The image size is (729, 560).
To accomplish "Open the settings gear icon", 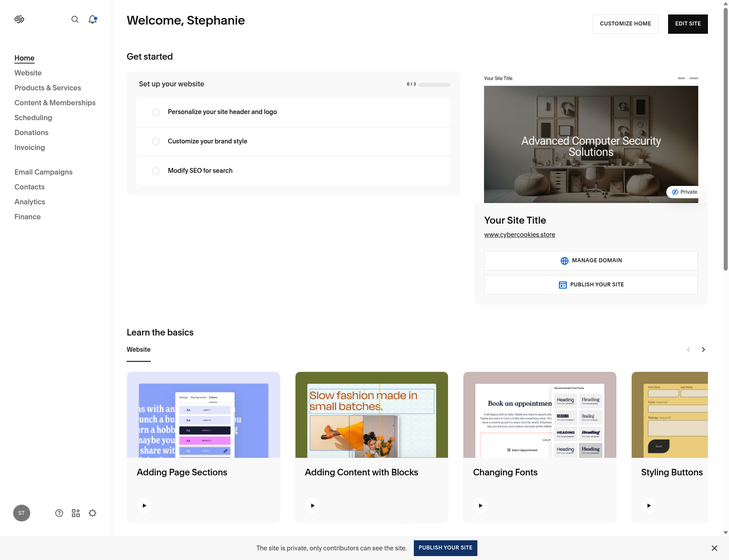I will pos(92,513).
